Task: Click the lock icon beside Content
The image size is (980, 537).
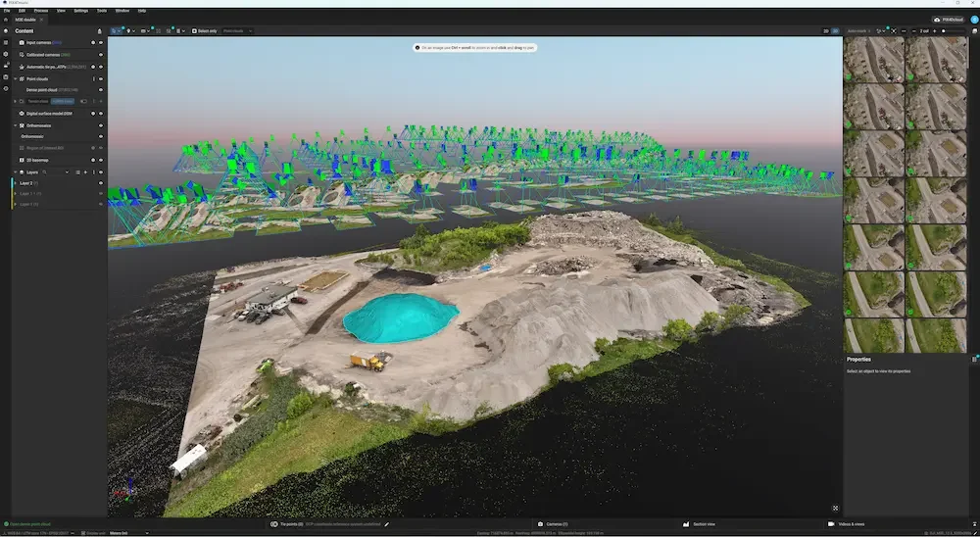Action: (x=99, y=31)
